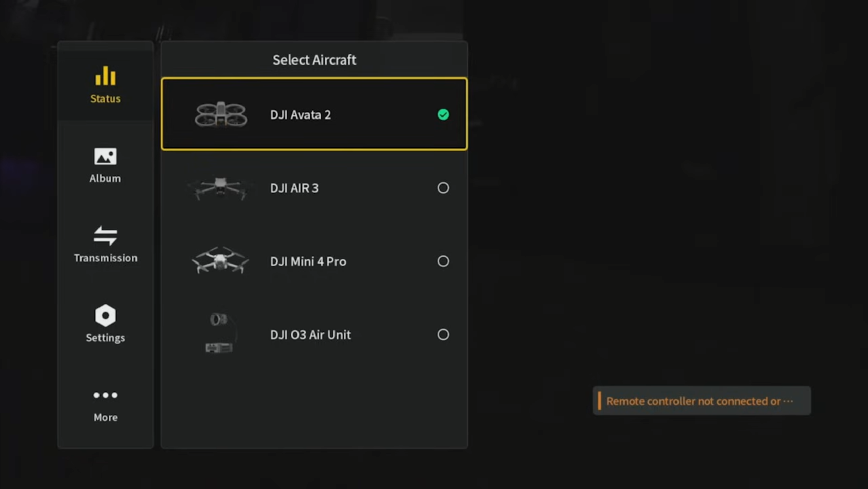Viewport: 868px width, 489px height.
Task: Select the DJI AIR 3 radio button
Action: 443,188
